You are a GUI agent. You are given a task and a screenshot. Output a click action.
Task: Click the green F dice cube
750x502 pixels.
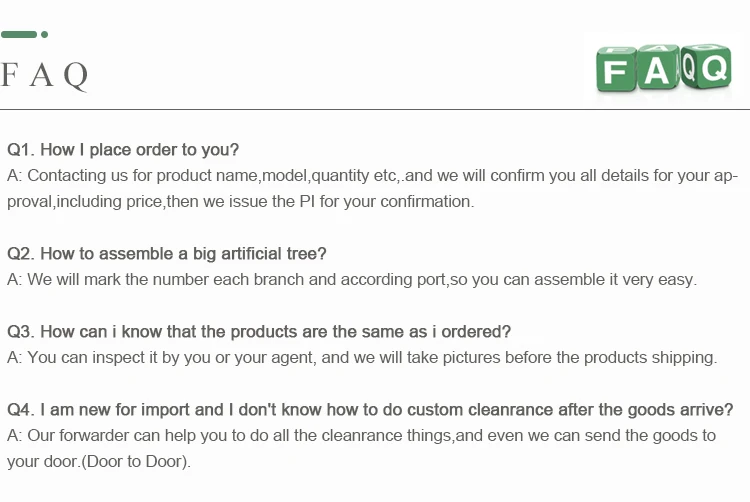click(616, 70)
